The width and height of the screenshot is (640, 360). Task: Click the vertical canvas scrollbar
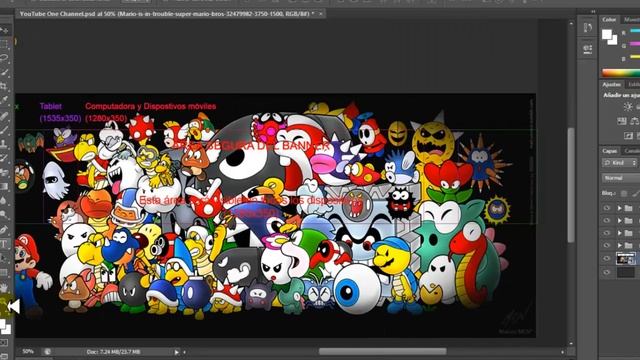pos(571,184)
